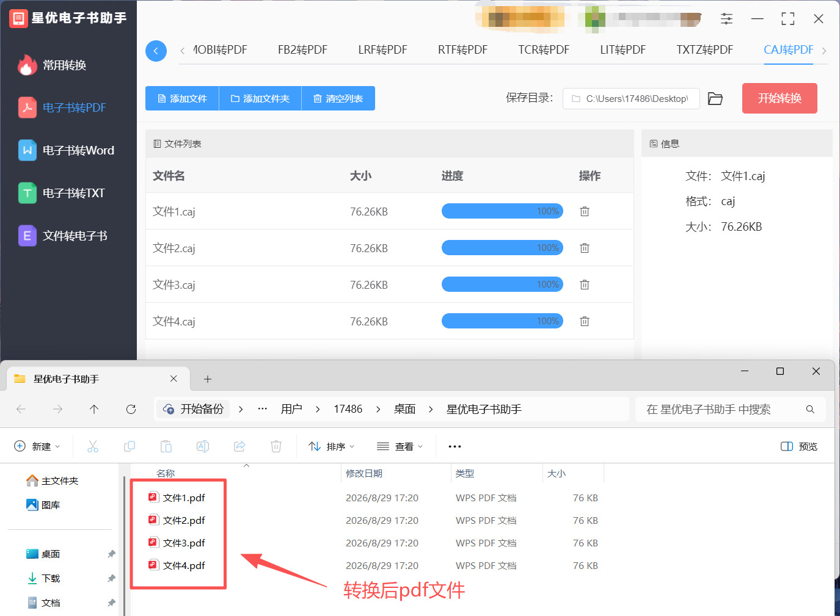
Task: Open 图库 in Explorer navigation pane
Action: point(43,505)
